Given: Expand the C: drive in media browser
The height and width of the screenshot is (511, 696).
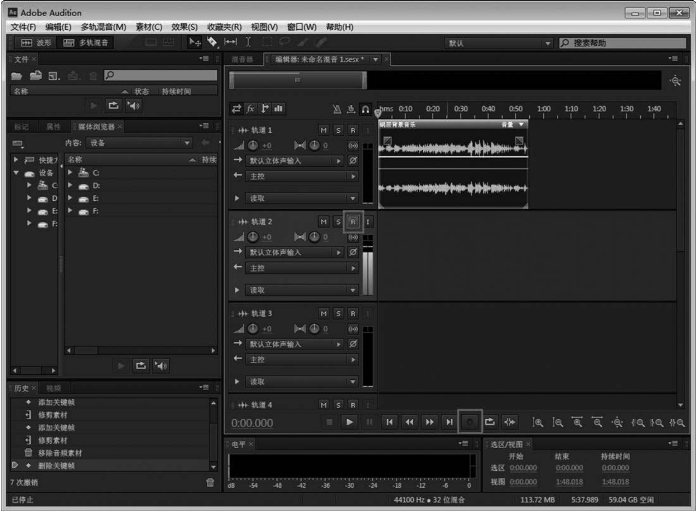Looking at the screenshot, I should (x=70, y=173).
